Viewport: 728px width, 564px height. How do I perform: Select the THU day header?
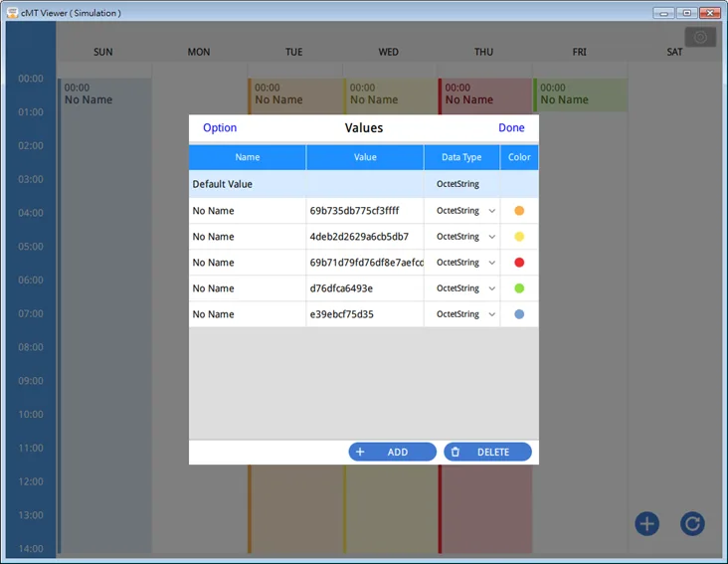point(483,52)
